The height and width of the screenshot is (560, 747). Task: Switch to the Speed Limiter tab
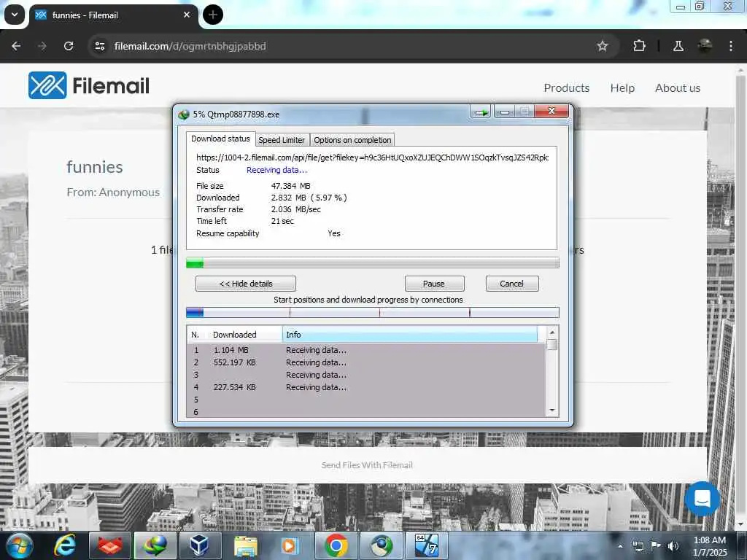282,140
